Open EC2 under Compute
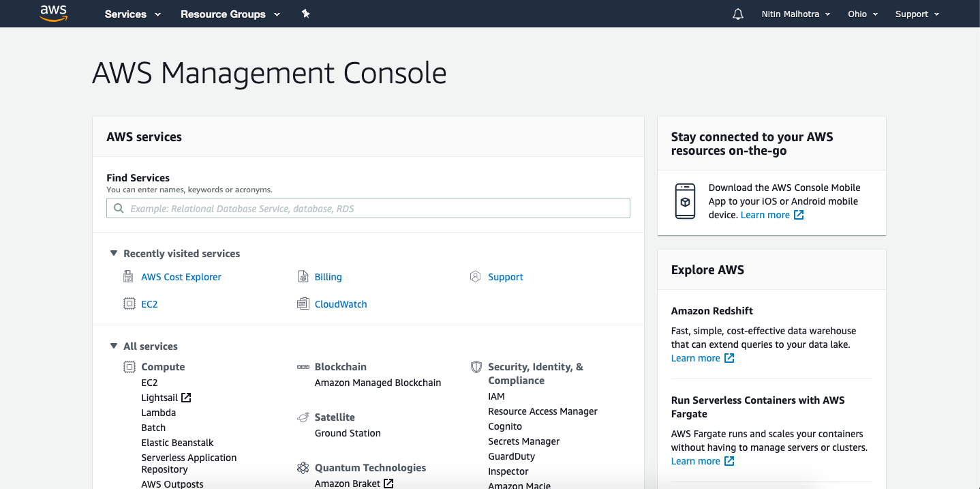The height and width of the screenshot is (489, 980). click(x=149, y=383)
